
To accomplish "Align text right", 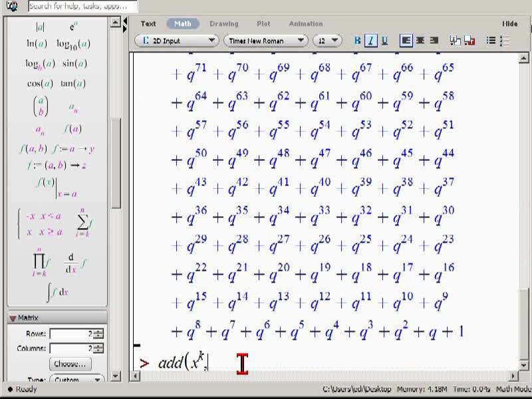I will pyautogui.click(x=434, y=41).
